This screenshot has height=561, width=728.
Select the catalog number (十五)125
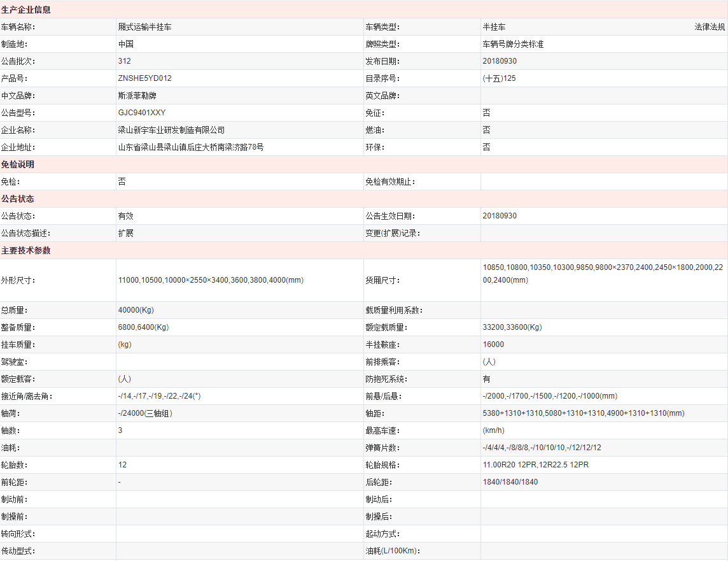[x=499, y=78]
